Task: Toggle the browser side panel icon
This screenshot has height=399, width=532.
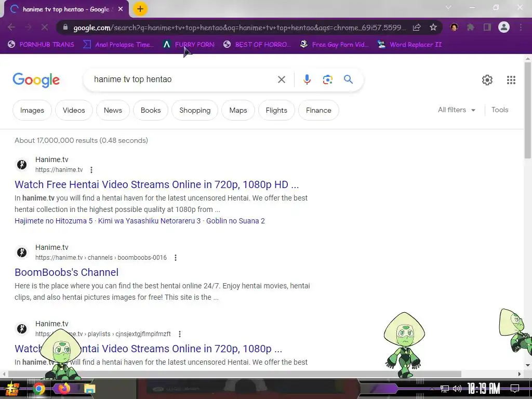Action: pyautogui.click(x=487, y=27)
